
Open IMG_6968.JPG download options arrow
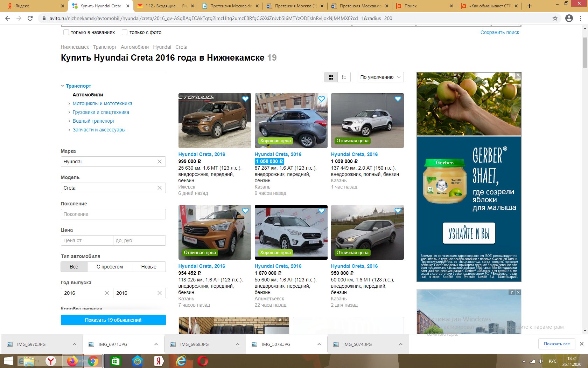pos(238,344)
